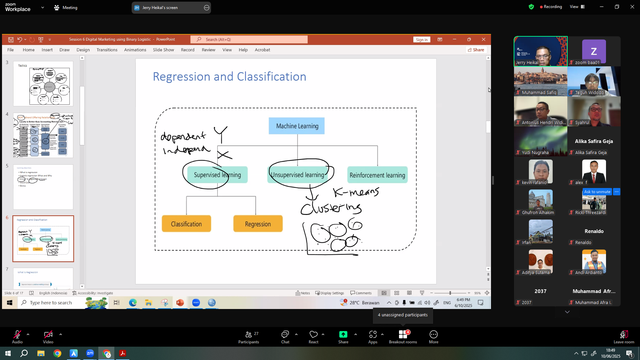The image size is (640, 360).
Task: Unmute microphone with Zoom Audio button
Action: click(17, 336)
